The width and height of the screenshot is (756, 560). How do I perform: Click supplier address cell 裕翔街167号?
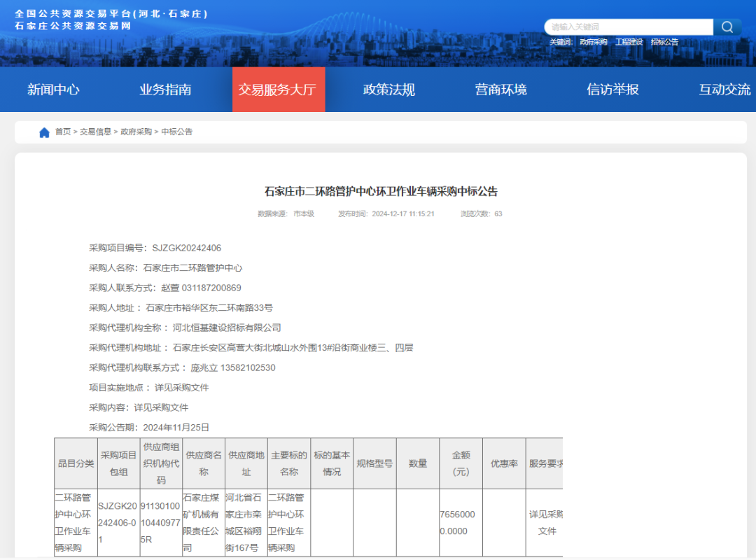(x=246, y=523)
